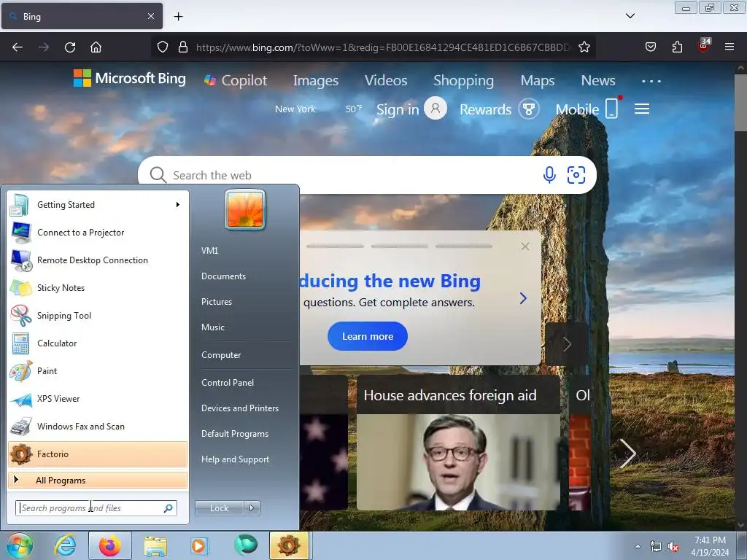Open Copilot from the Bing header
The height and width of the screenshot is (560, 747).
click(236, 80)
